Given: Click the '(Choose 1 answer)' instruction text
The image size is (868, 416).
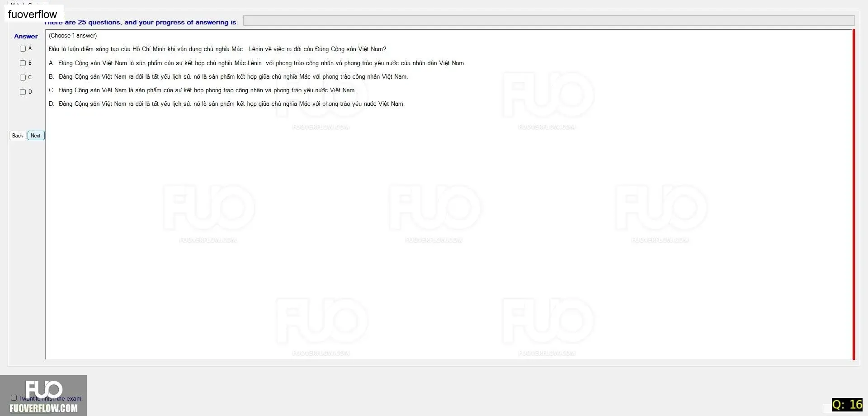Looking at the screenshot, I should (x=73, y=36).
